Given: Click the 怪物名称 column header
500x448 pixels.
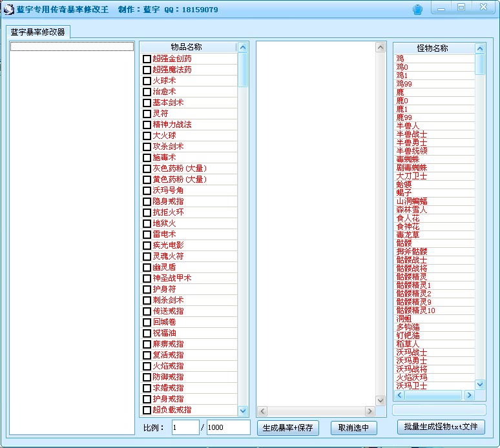Looking at the screenshot, I should 433,48.
